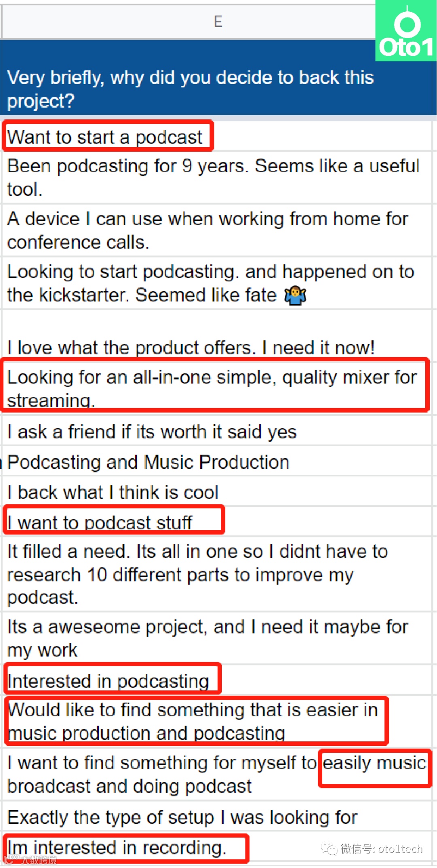
Task: Select the "Interested in podcasting" cell
Action: point(108,681)
